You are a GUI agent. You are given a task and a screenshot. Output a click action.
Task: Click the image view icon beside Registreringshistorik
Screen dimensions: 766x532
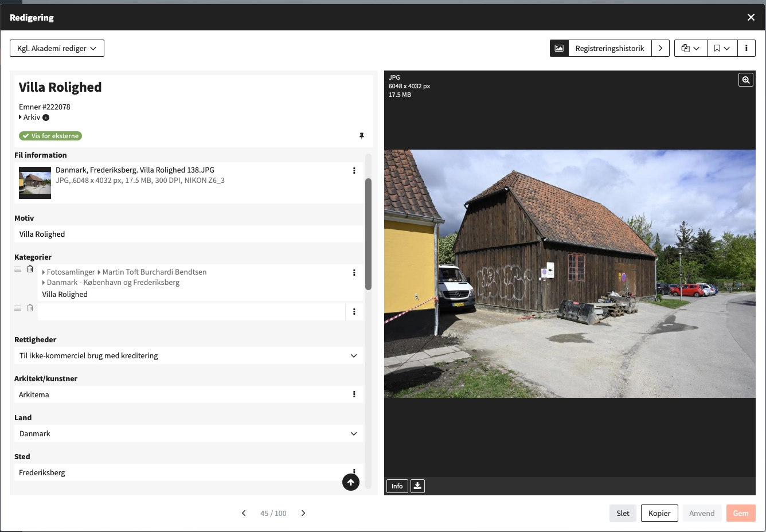[559, 48]
